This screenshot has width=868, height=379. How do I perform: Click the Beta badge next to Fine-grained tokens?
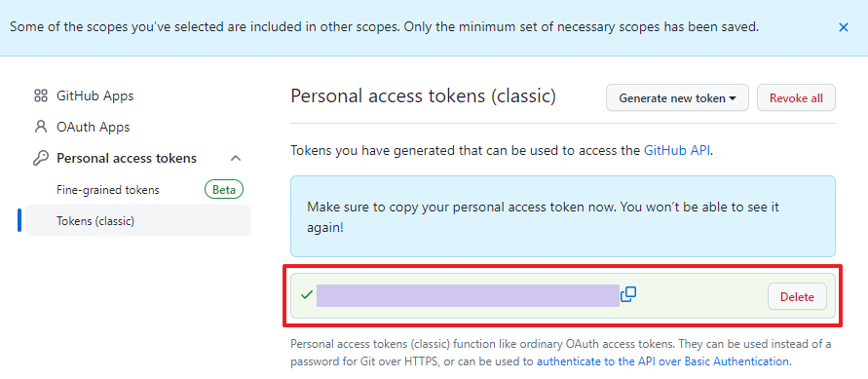click(x=224, y=190)
